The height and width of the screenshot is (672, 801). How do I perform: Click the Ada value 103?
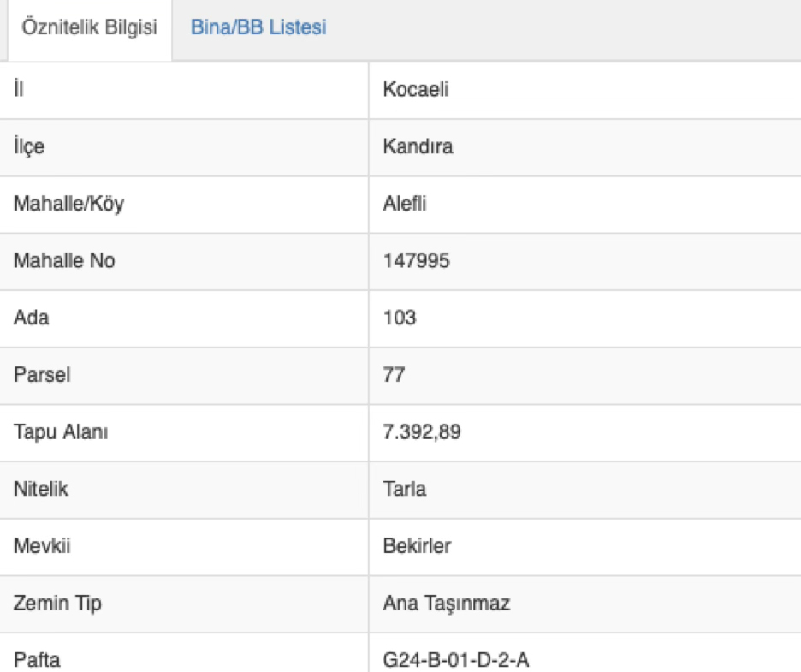coord(400,318)
